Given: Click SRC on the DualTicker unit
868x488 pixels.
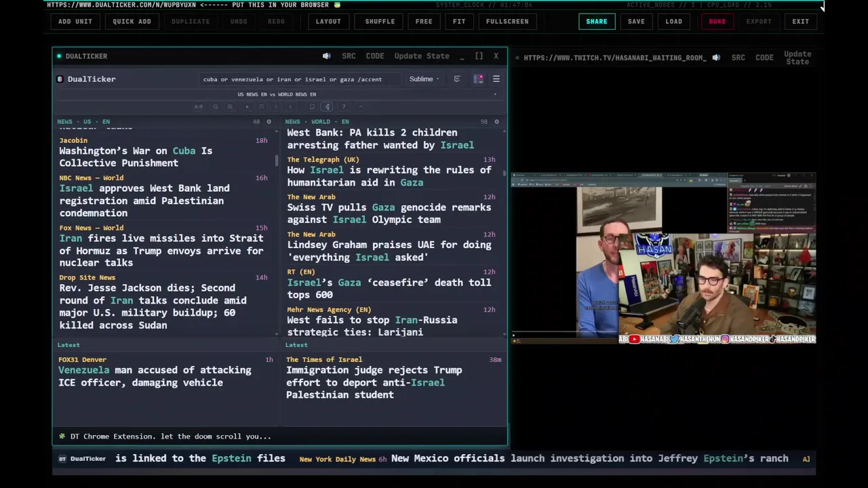Looking at the screenshot, I should [x=349, y=56].
